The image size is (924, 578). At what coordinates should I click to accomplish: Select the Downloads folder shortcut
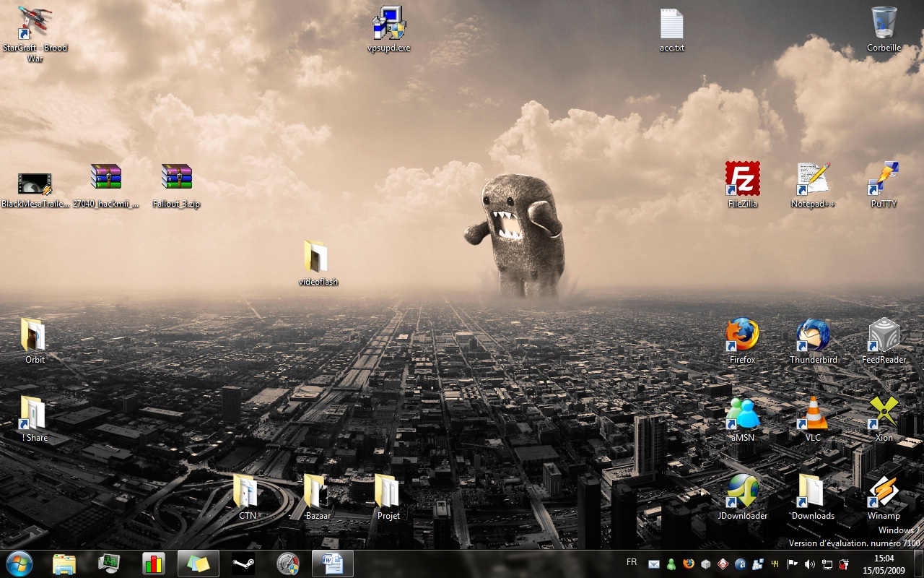(x=813, y=497)
